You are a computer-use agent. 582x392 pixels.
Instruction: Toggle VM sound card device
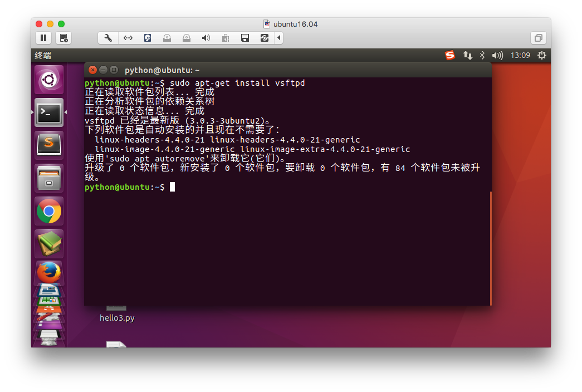click(x=206, y=38)
